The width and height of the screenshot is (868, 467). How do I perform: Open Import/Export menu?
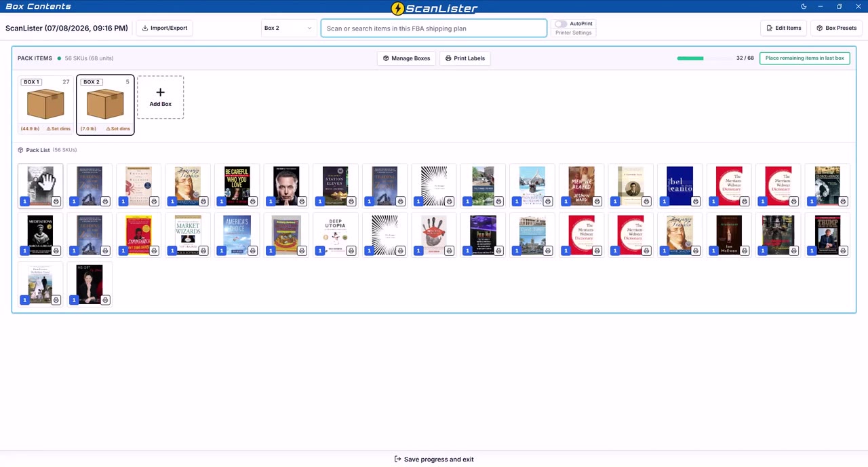click(x=165, y=28)
